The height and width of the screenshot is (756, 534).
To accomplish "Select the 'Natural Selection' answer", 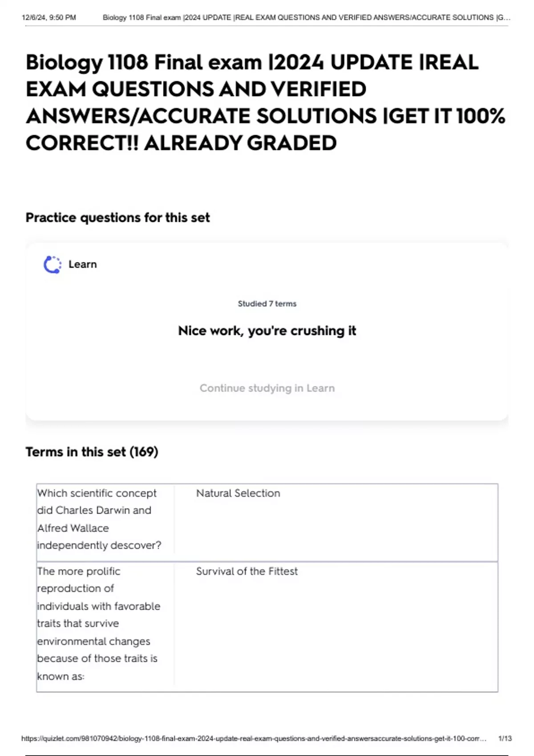I will (238, 493).
